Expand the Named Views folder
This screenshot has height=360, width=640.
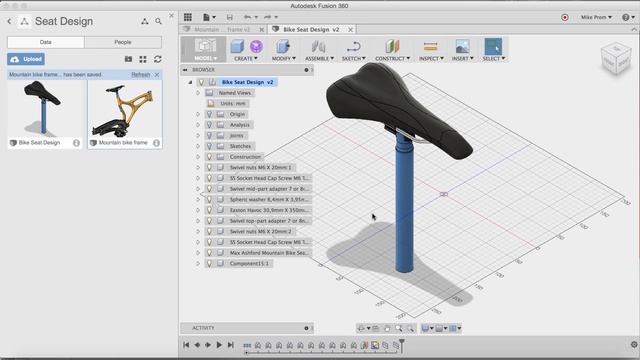click(x=198, y=93)
